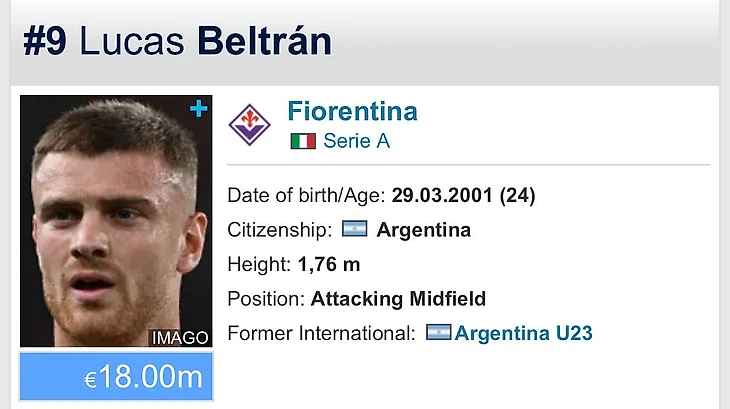Click Lucas Beltrán's player photo
Screen dimensions: 730x409
coord(115,220)
